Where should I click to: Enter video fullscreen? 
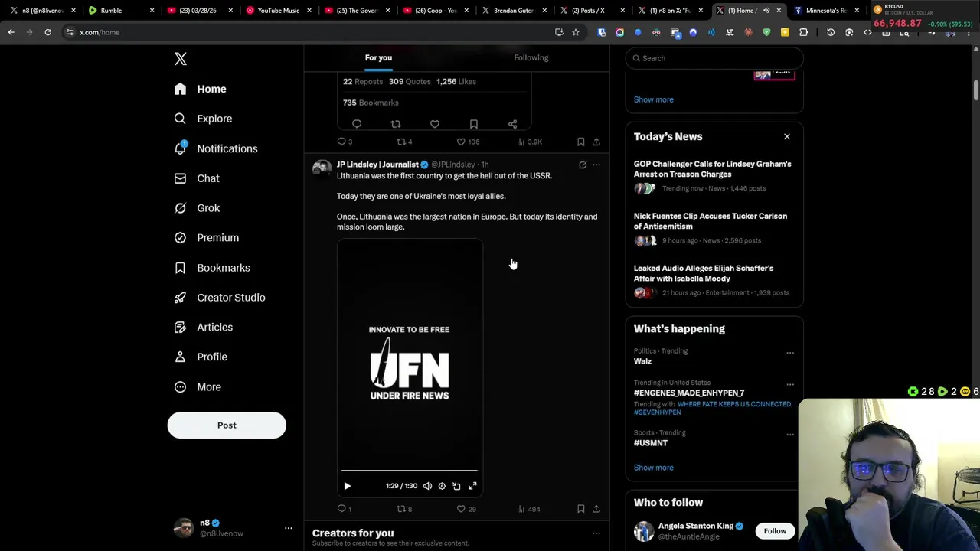472,486
